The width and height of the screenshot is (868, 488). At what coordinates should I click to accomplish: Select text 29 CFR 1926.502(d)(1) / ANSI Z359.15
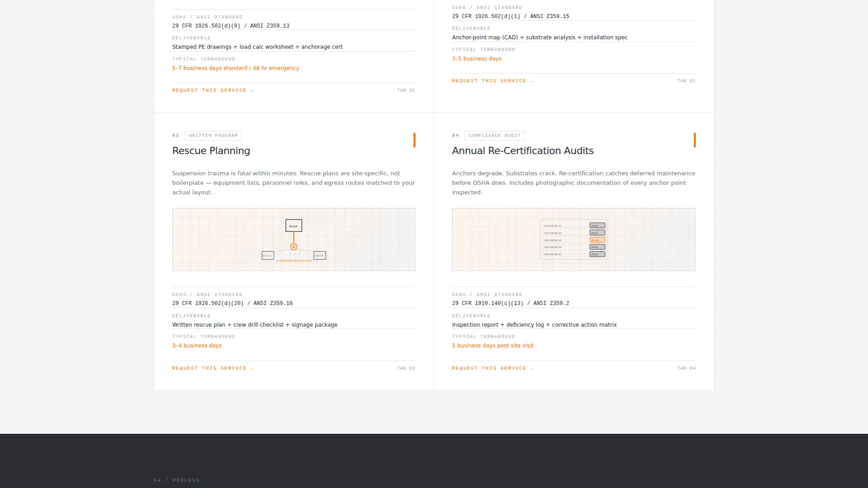click(510, 16)
